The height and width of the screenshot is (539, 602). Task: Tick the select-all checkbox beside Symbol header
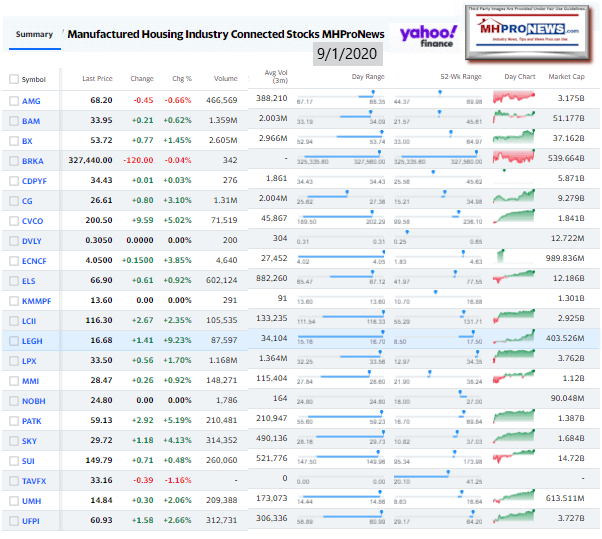pos(13,79)
